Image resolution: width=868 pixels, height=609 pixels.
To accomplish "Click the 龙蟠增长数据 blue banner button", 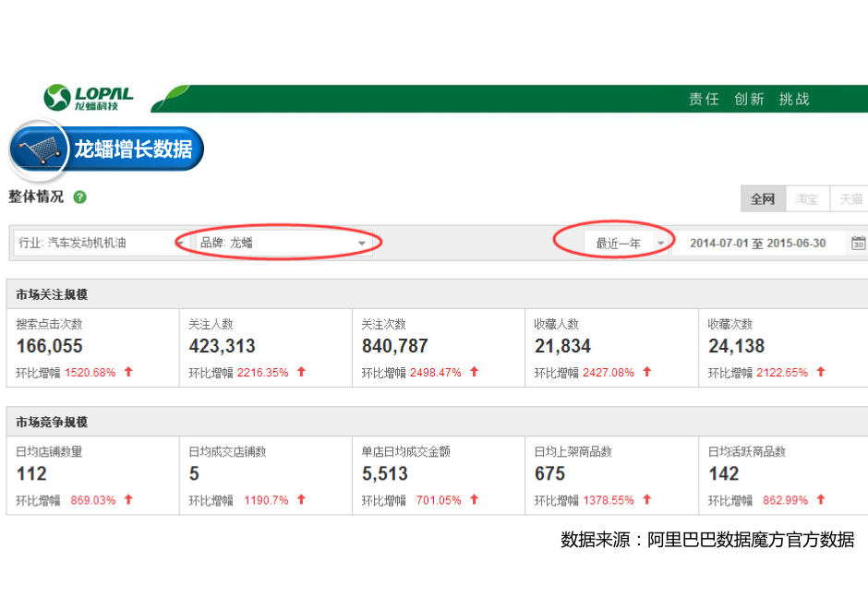I will tap(107, 149).
